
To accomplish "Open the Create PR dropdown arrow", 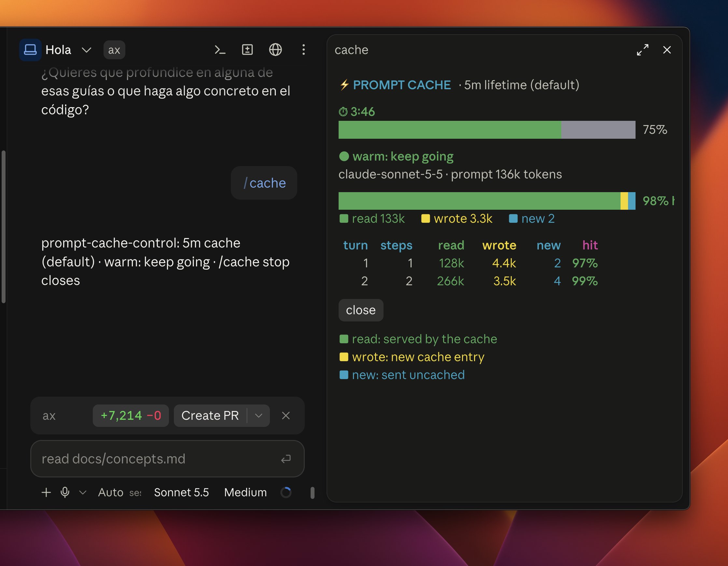I will point(259,416).
